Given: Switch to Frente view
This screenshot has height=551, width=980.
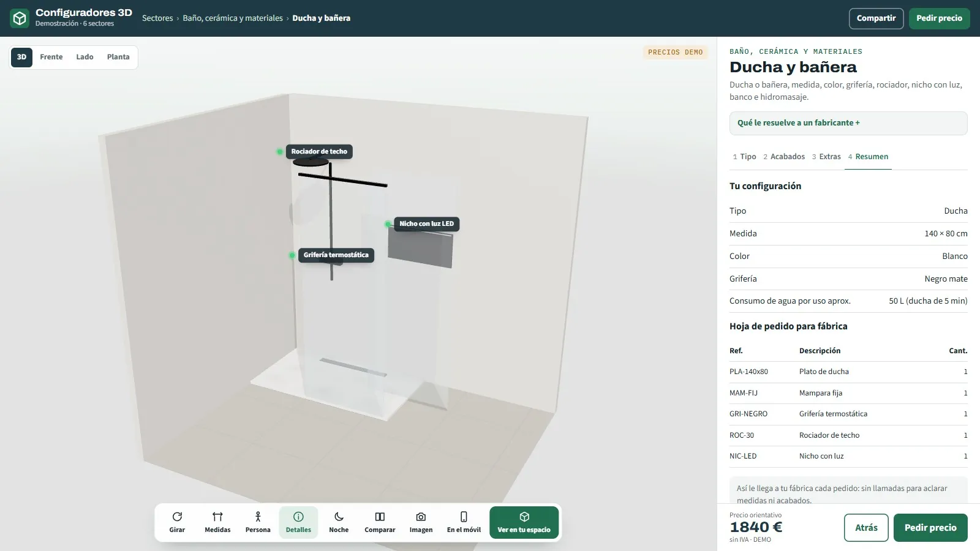Looking at the screenshot, I should (x=51, y=57).
